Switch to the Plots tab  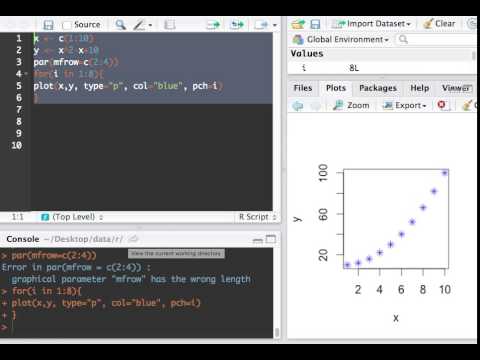336,88
